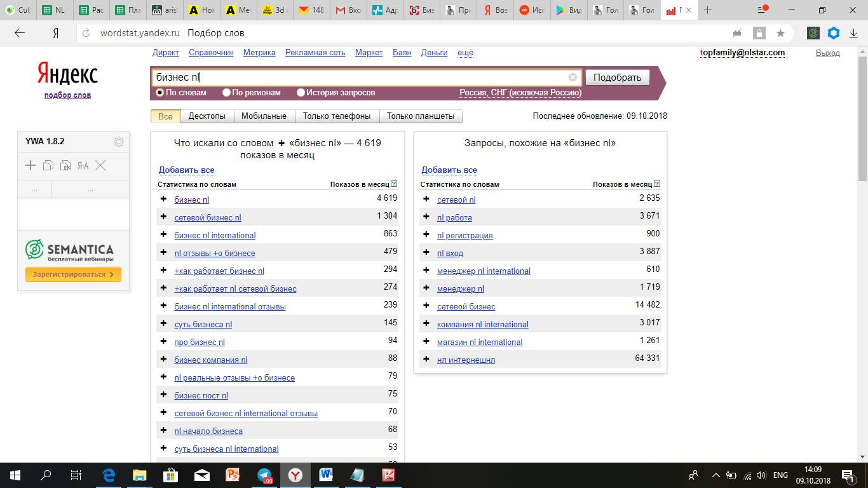
Task: Clear the search field with the X icon
Action: point(573,78)
